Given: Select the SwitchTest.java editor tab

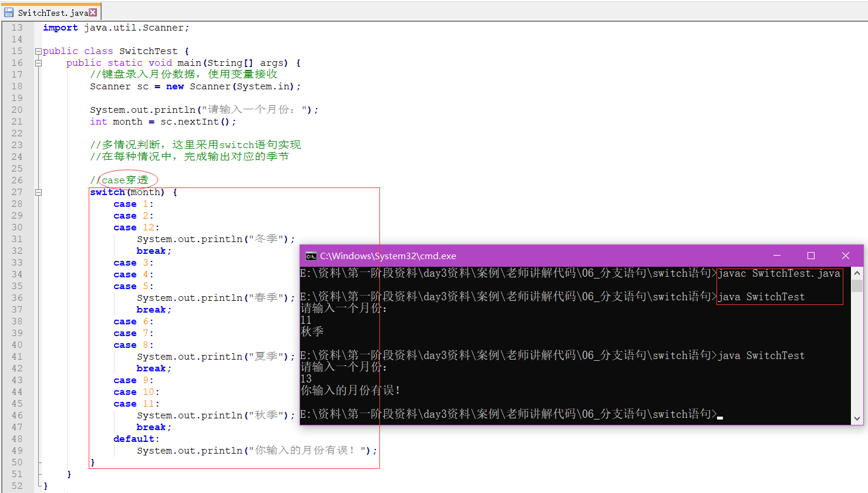Looking at the screenshot, I should pos(51,12).
